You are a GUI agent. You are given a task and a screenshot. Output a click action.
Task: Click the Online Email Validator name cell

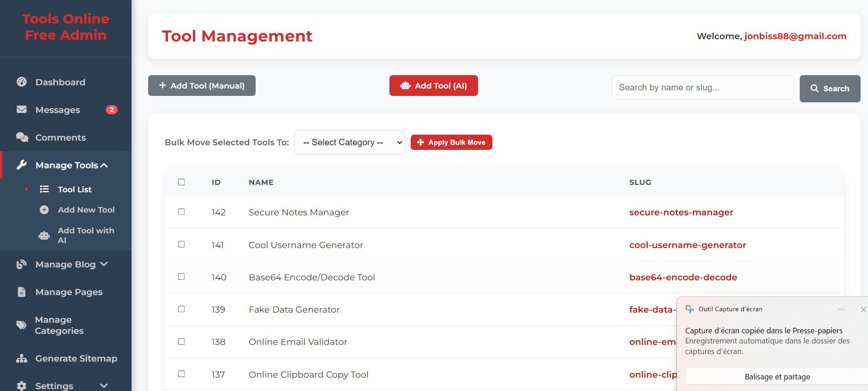tap(298, 342)
